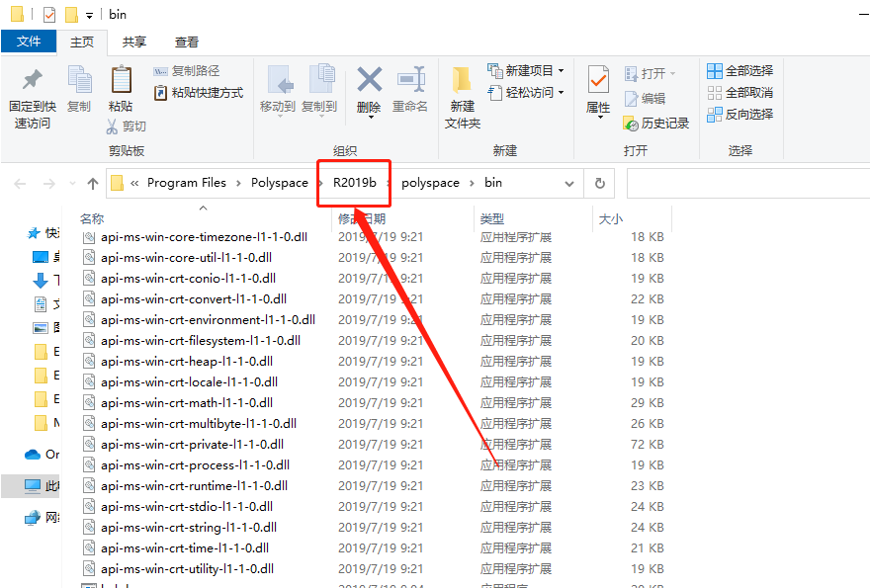Click the Forward navigation arrow
870x588 pixels.
click(49, 184)
